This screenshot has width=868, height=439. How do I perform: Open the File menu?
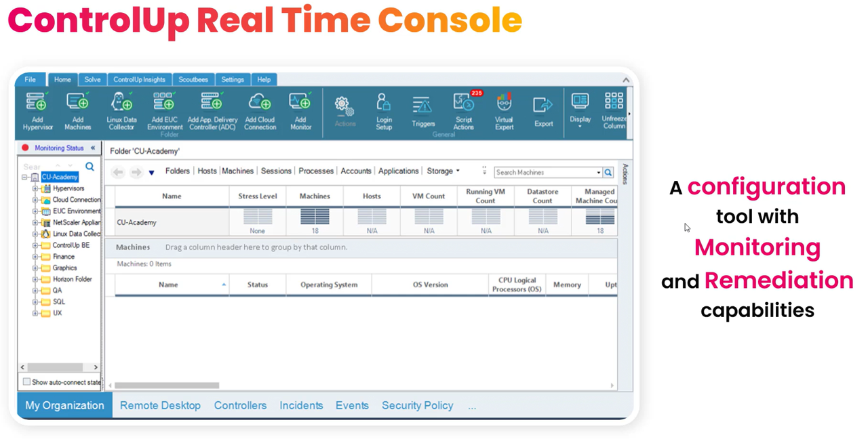(31, 79)
